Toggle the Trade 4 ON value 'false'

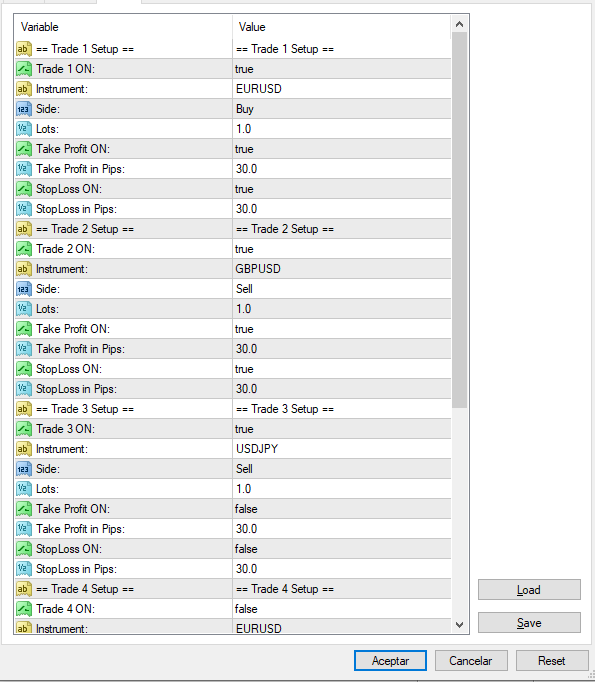(x=342, y=609)
